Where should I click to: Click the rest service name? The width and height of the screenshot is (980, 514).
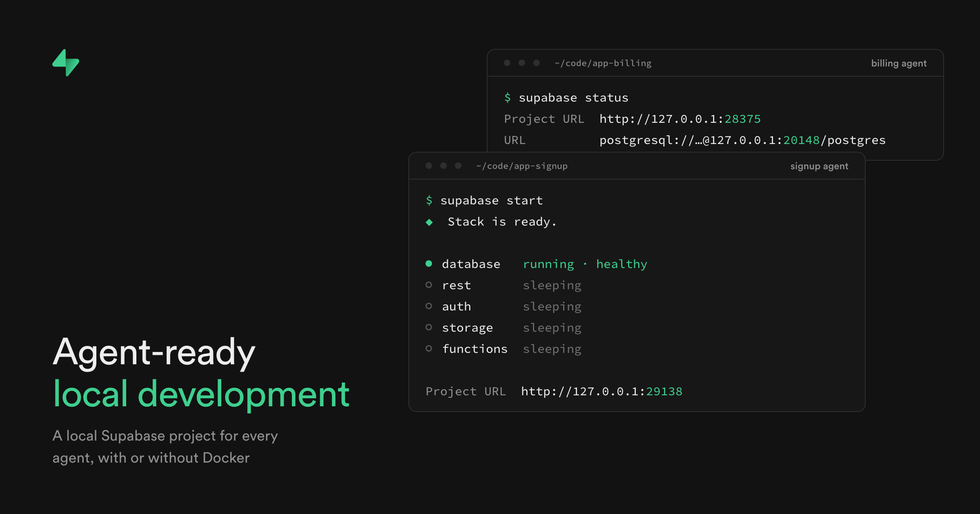click(457, 286)
